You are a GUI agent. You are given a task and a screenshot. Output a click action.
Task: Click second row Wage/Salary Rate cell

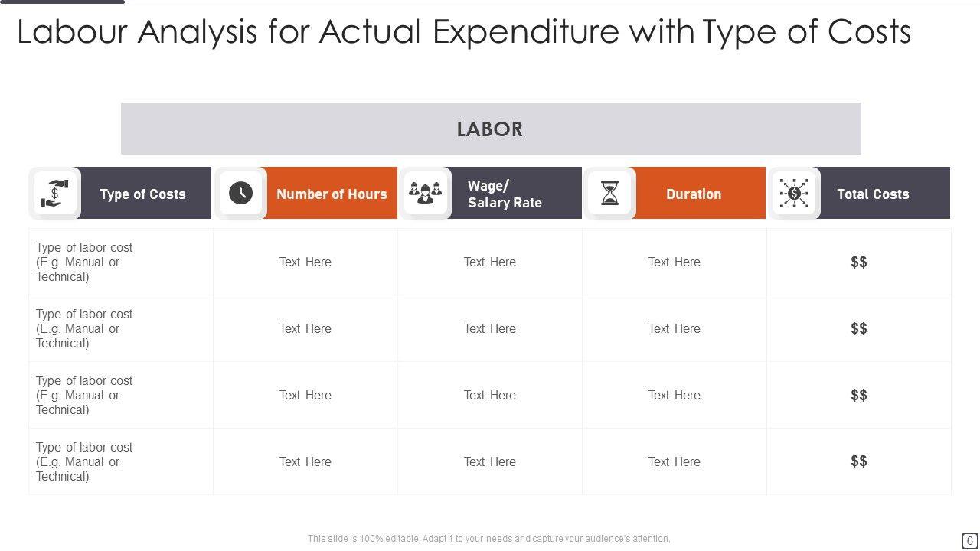490,328
